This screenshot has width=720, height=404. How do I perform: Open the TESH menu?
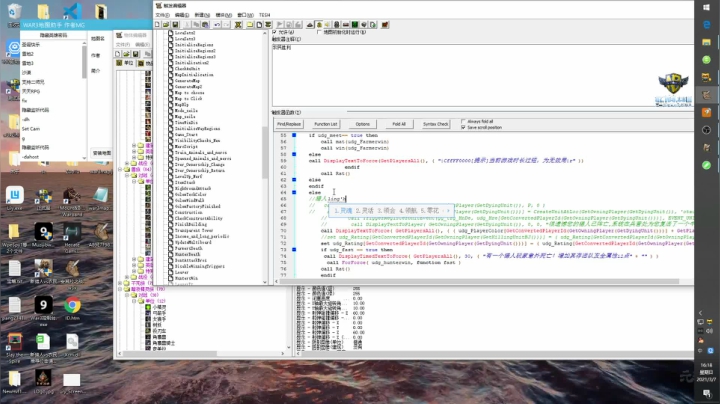tap(264, 16)
